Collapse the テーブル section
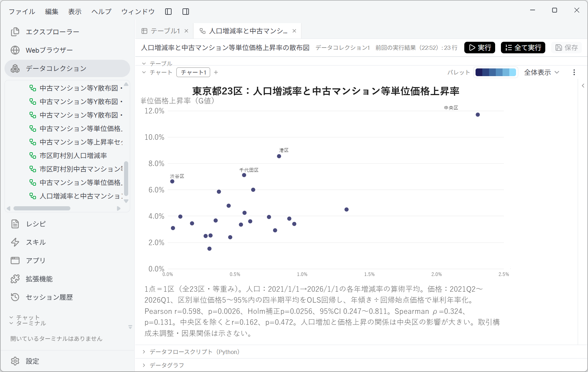Screen dimensions: 588x372 click(x=144, y=64)
